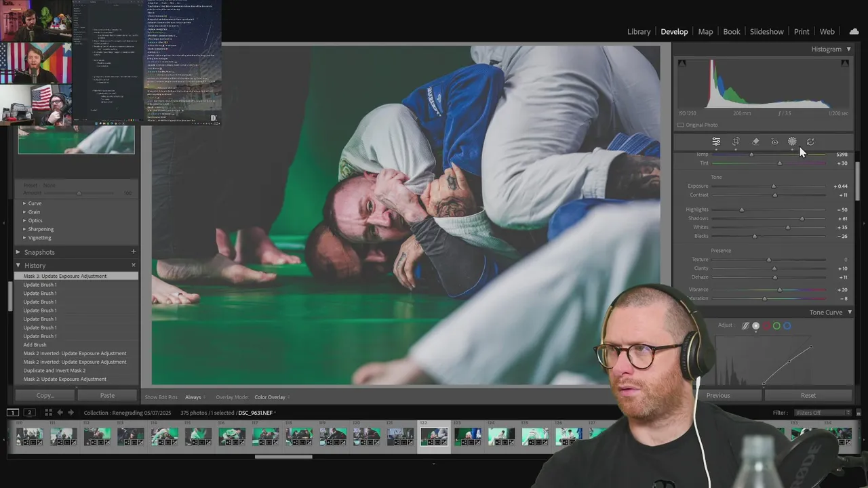
Task: Select the Add Brush history step
Action: click(76, 345)
